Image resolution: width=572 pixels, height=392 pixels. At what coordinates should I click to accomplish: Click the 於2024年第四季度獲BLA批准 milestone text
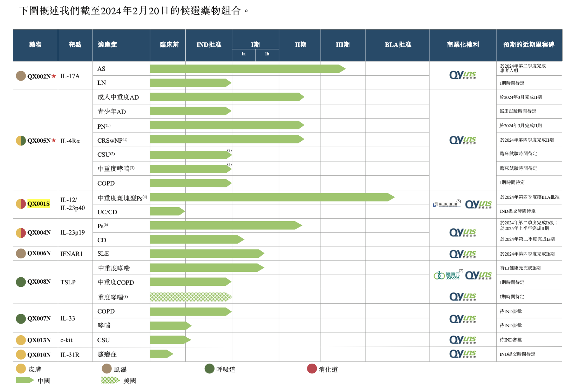pyautogui.click(x=530, y=197)
